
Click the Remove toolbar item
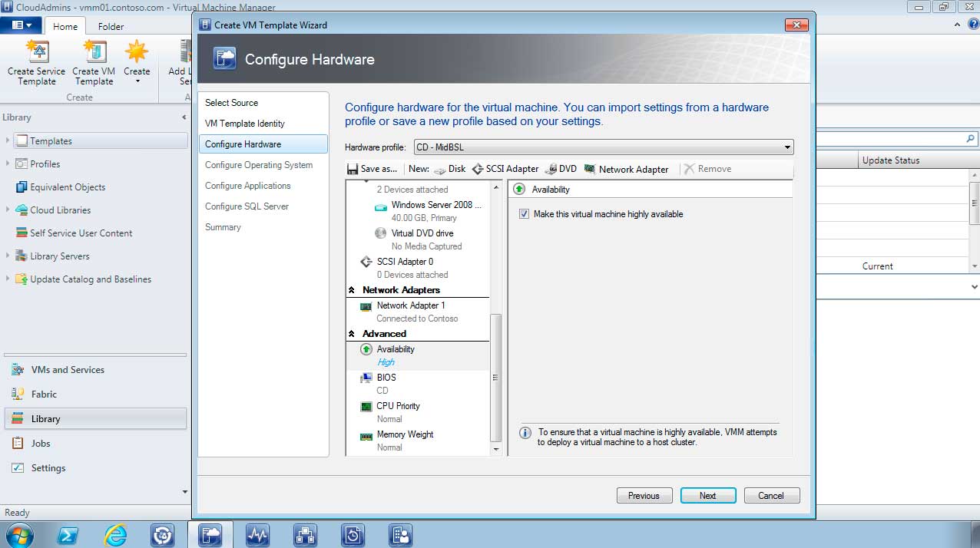click(x=707, y=169)
